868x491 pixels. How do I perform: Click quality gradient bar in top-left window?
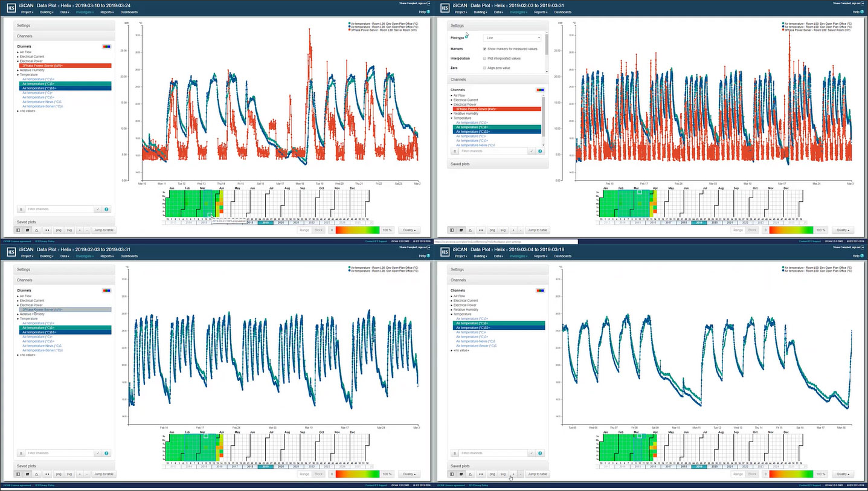click(356, 230)
